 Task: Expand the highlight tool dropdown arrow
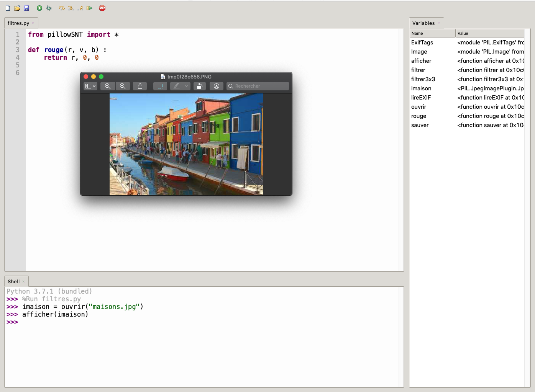pyautogui.click(x=187, y=86)
